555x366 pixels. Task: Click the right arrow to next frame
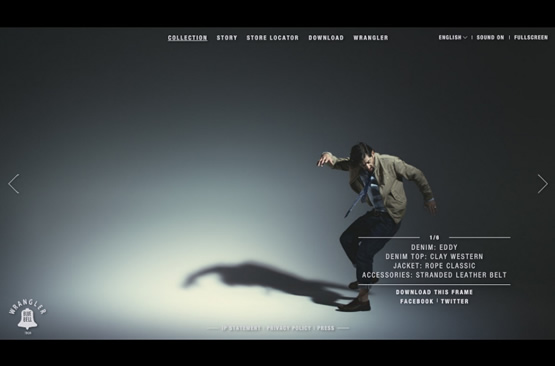pos(543,184)
